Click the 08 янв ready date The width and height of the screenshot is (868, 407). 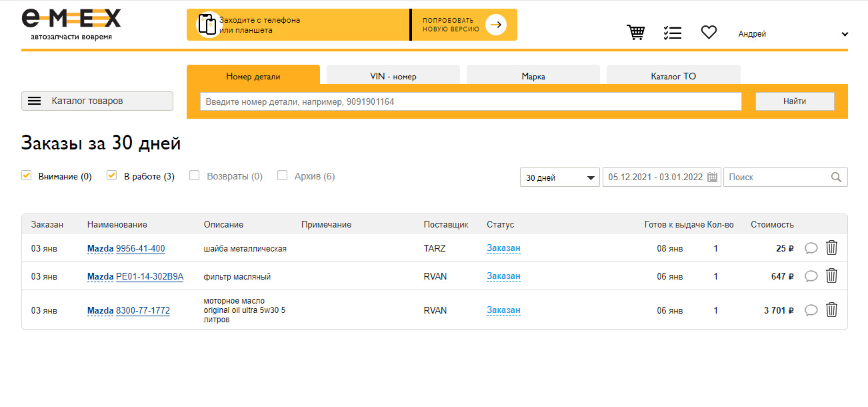pyautogui.click(x=670, y=249)
